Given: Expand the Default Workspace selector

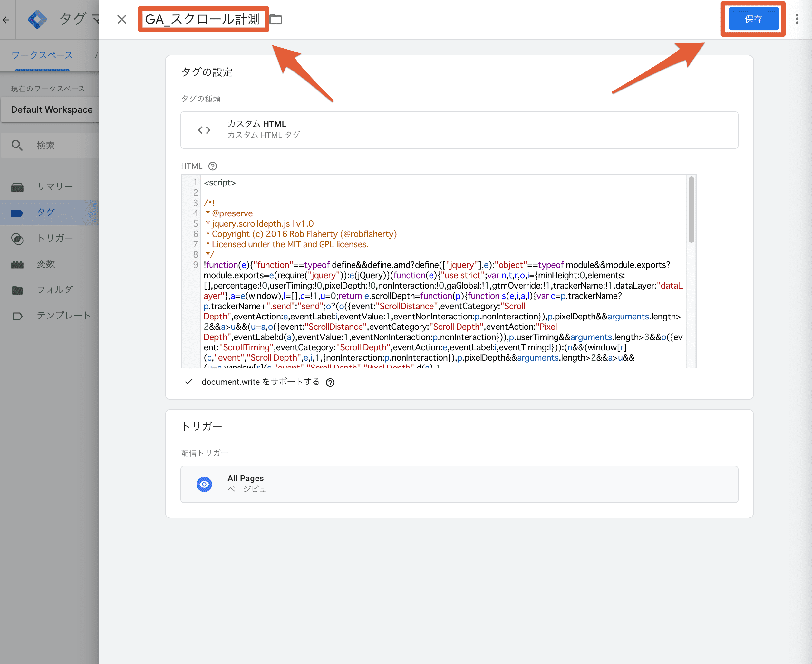Looking at the screenshot, I should point(52,110).
